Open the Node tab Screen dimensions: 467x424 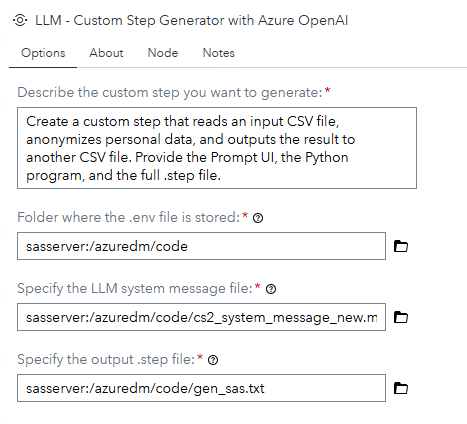coord(163,53)
